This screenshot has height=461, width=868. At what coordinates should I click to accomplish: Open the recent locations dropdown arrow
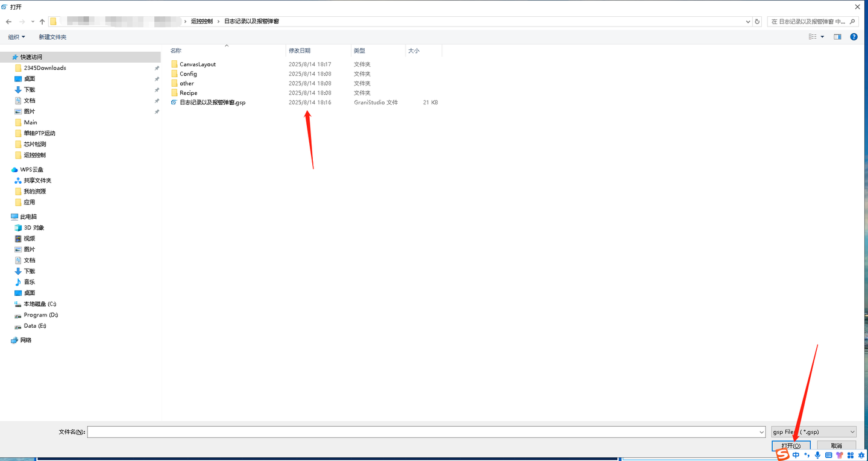click(x=32, y=22)
